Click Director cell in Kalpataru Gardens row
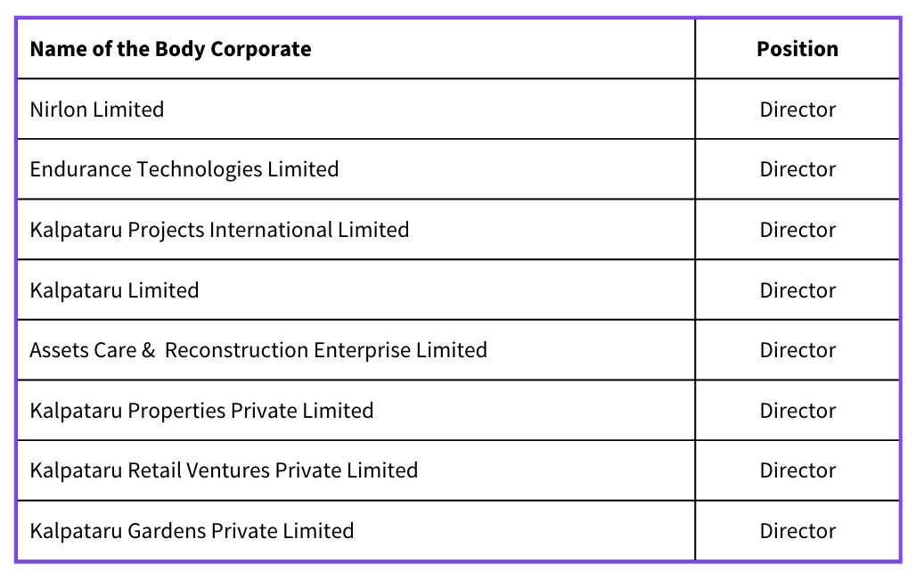916x588 pixels. [797, 531]
